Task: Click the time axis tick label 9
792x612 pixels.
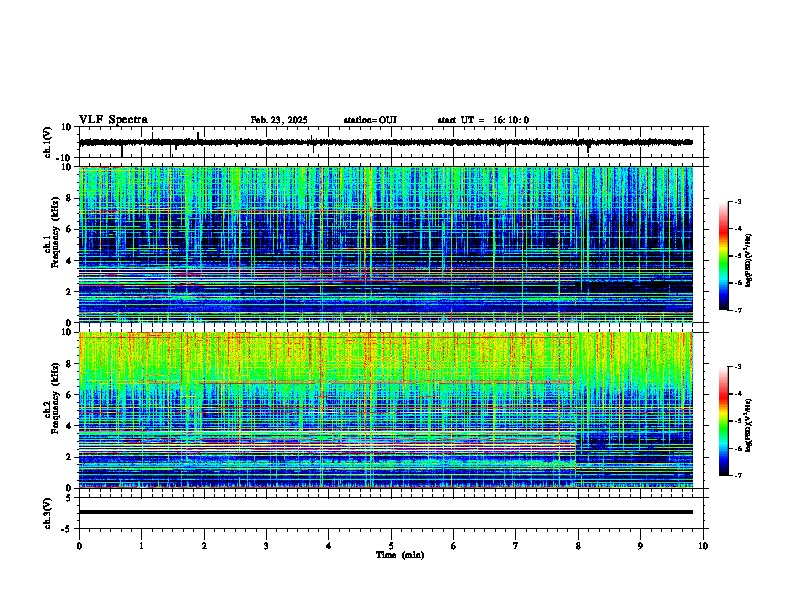Action: coord(640,546)
